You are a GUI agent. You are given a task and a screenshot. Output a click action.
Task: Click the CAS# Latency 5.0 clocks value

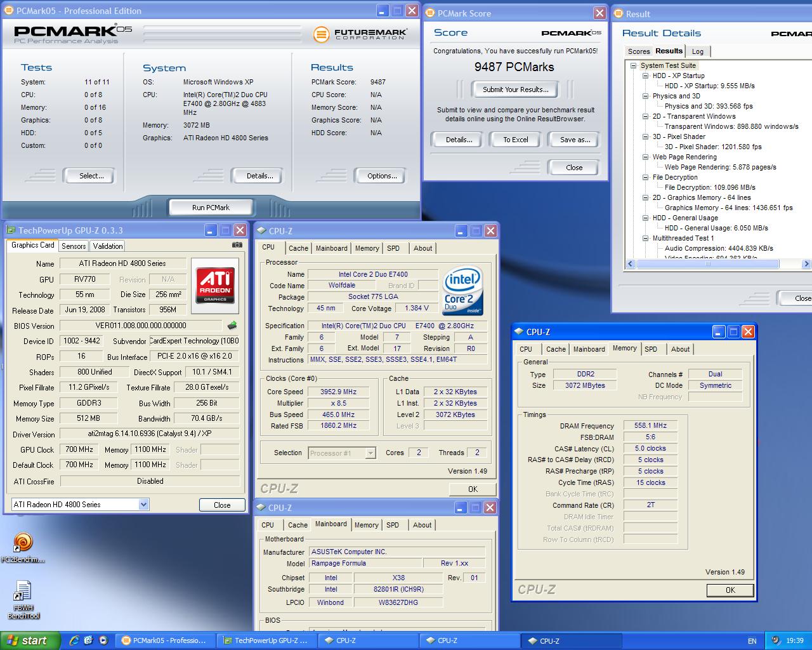(650, 448)
